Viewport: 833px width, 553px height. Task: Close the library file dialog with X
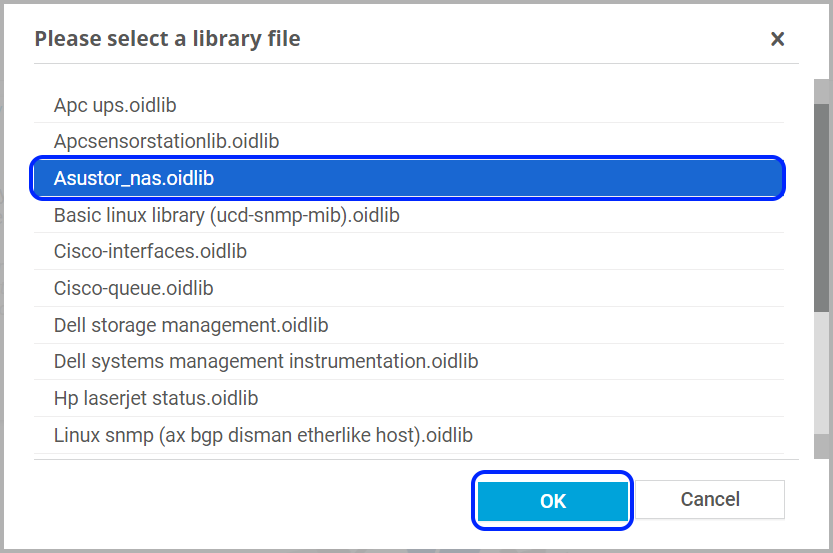(x=777, y=39)
